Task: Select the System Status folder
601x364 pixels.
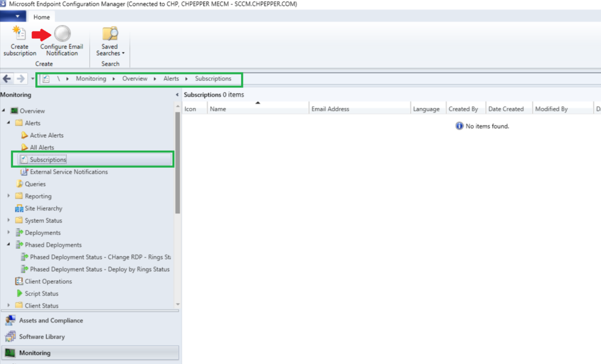Action: (x=43, y=220)
